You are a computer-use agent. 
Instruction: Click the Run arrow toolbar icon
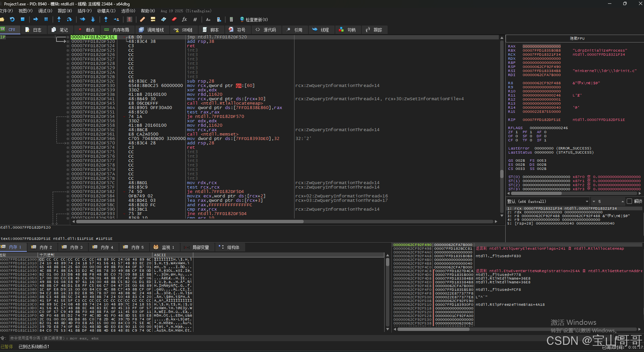pyautogui.click(x=35, y=19)
